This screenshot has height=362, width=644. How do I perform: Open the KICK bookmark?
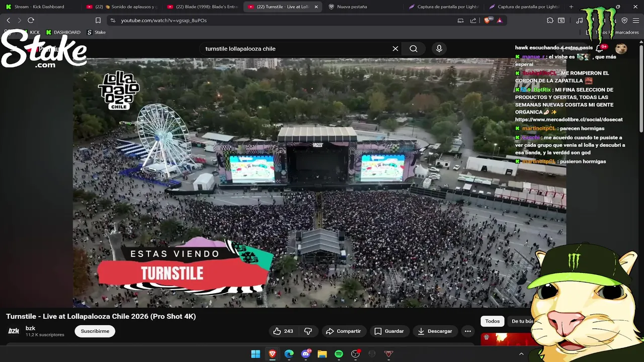click(x=31, y=32)
